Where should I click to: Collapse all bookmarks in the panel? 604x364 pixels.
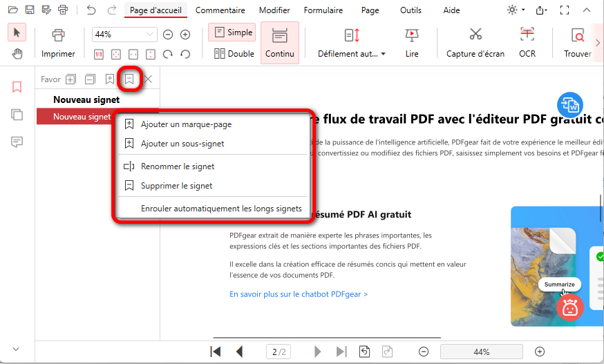point(90,79)
